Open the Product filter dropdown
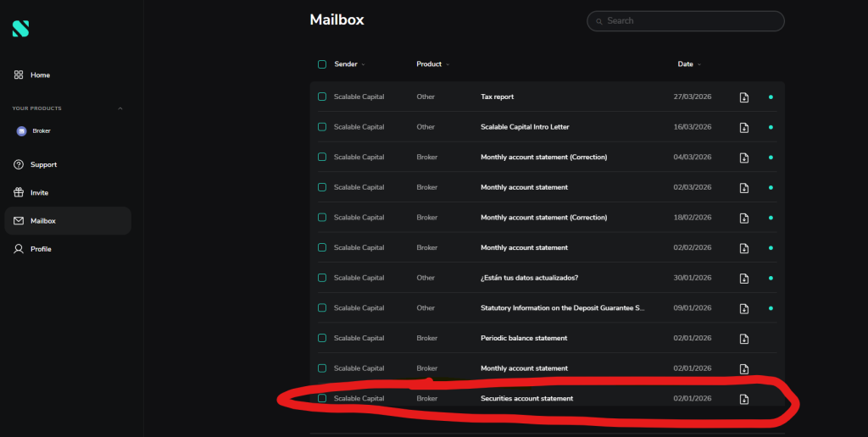Viewport: 868px width, 437px height. click(x=448, y=65)
